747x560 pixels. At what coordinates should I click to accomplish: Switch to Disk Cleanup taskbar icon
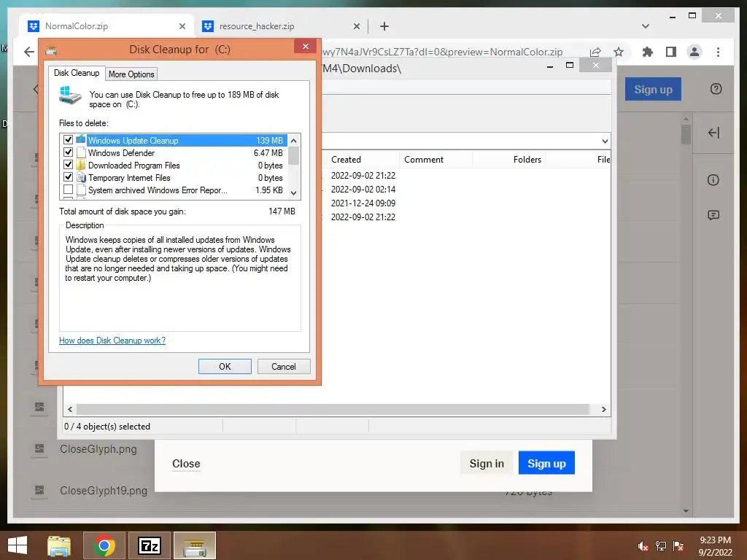click(x=194, y=545)
